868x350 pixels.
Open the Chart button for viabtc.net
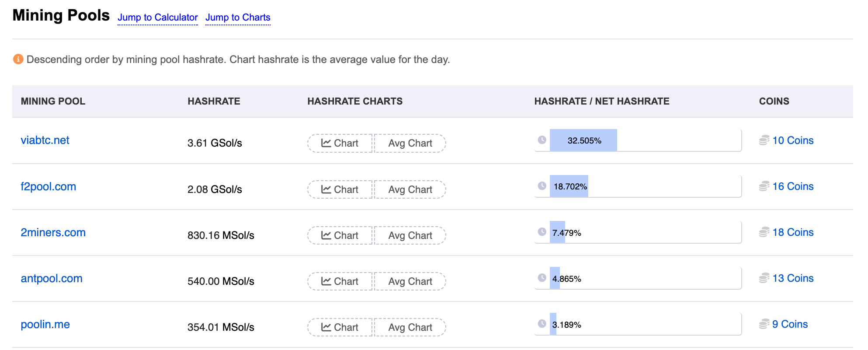click(340, 143)
